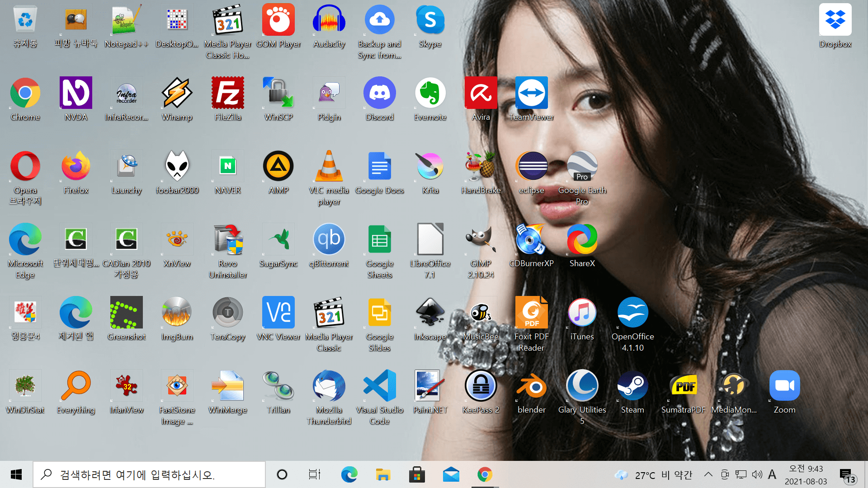Open Mail app from taskbar
Image resolution: width=868 pixels, height=488 pixels.
pyautogui.click(x=451, y=474)
